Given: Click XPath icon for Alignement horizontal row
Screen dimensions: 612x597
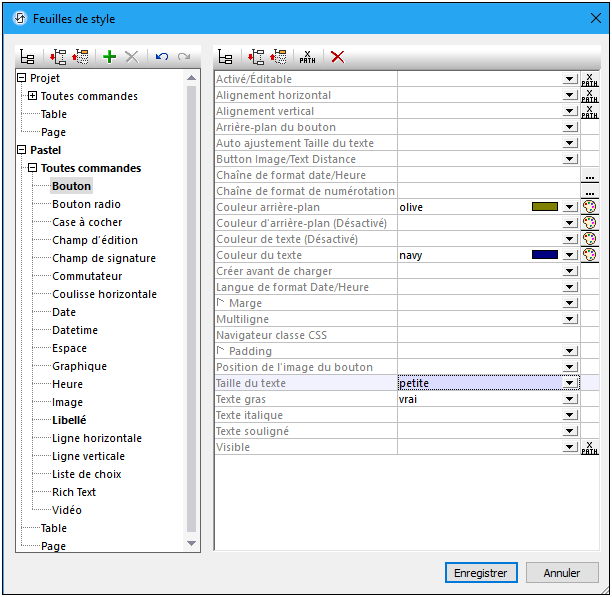Looking at the screenshot, I should pos(590,95).
